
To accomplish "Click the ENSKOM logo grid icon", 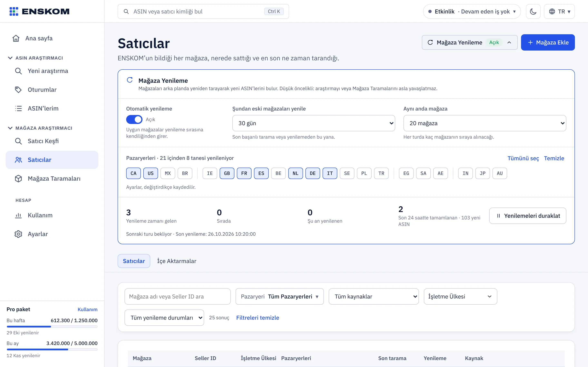I will click(14, 11).
